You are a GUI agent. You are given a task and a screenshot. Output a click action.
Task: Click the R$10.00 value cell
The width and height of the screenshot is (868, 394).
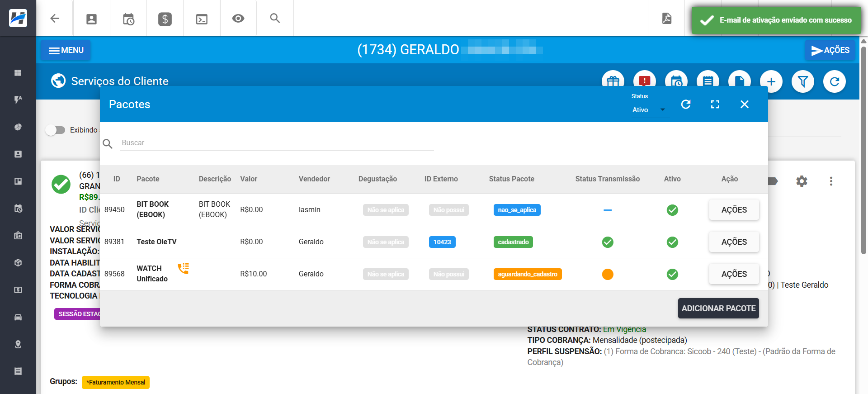[x=254, y=274]
